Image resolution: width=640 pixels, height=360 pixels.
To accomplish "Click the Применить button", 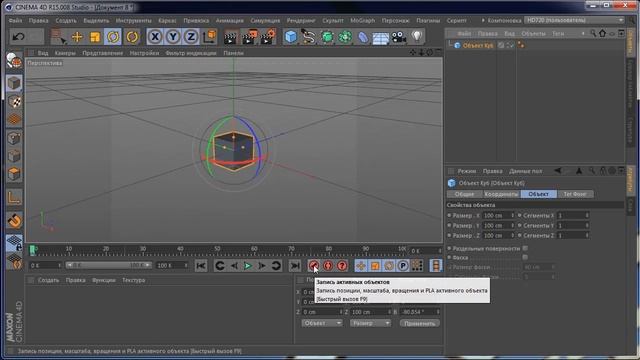I will point(420,323).
